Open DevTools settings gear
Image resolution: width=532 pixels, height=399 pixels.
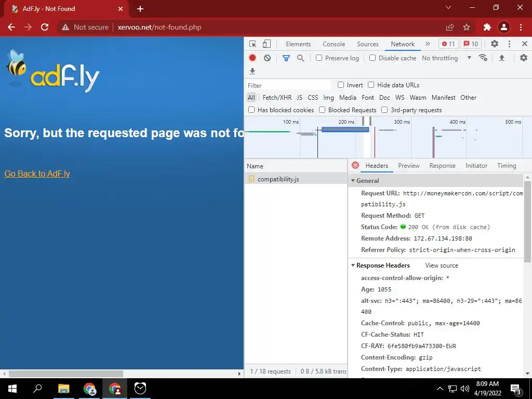495,44
